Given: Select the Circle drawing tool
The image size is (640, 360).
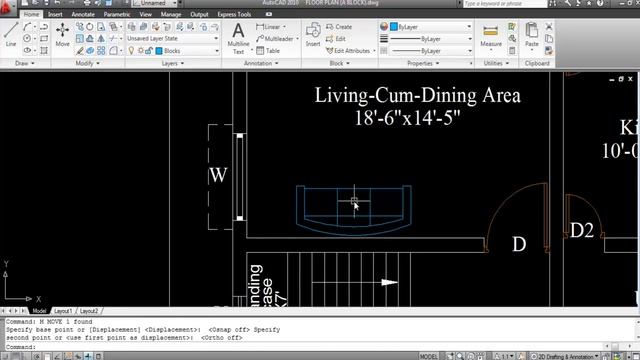Looking at the screenshot, I should (x=27, y=39).
